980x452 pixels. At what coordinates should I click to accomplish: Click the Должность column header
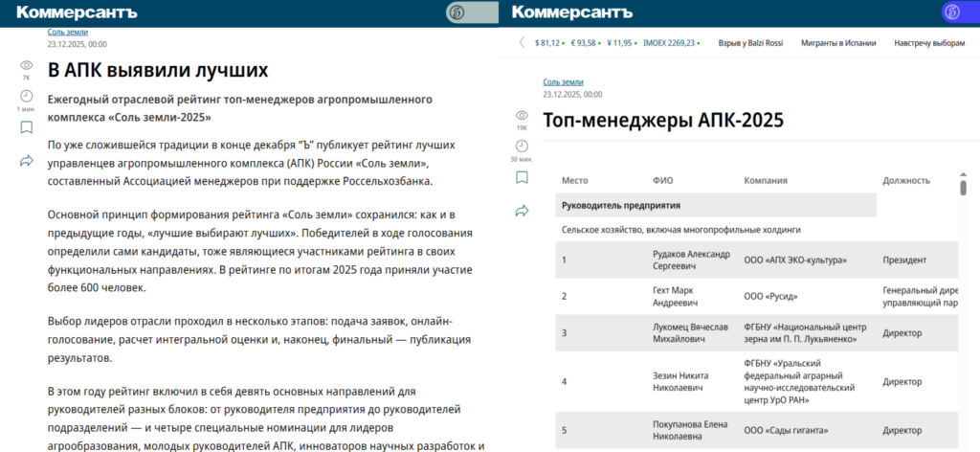[x=906, y=181]
